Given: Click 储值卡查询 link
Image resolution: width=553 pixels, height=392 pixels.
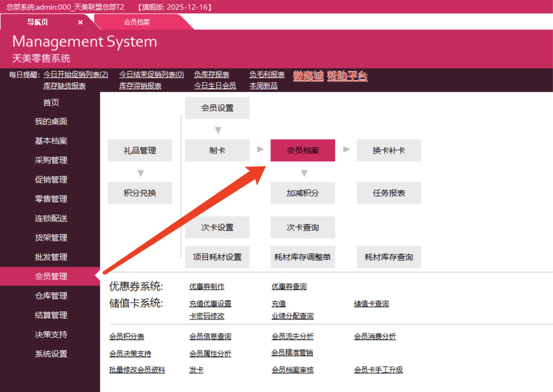Looking at the screenshot, I should coord(371,304).
